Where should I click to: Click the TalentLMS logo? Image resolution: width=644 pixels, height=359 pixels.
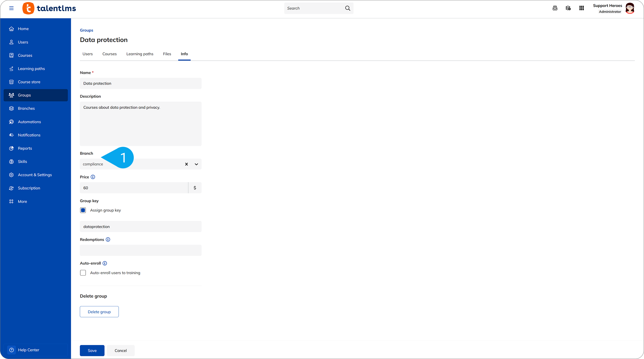49,8
